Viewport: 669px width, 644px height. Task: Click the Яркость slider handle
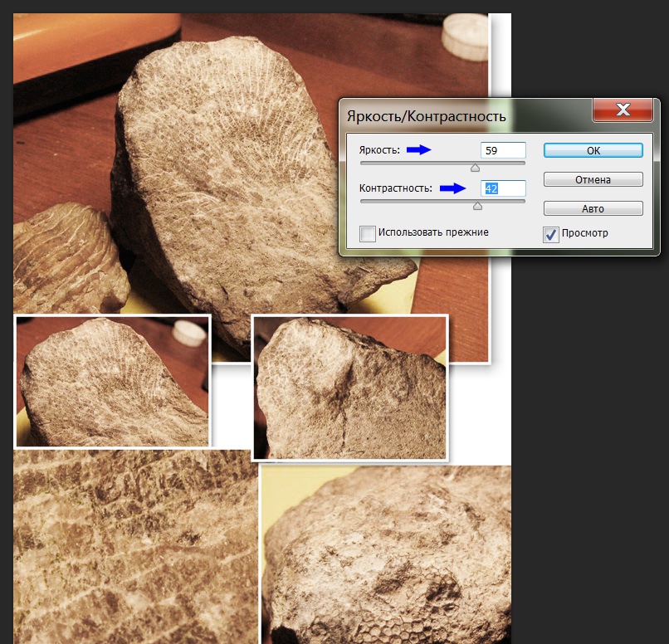(x=476, y=168)
